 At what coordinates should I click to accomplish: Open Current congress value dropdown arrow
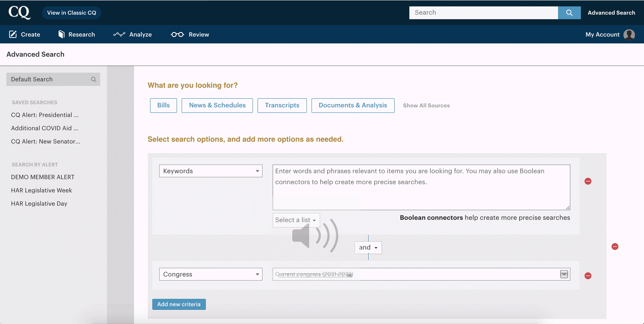coord(564,274)
